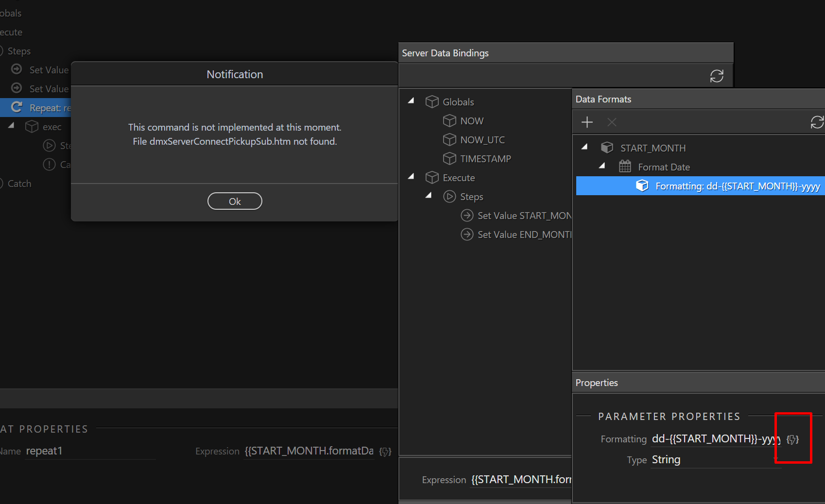The image size is (825, 504).
Task: Click the exclamation catch icon under exec
Action: [x=49, y=165]
